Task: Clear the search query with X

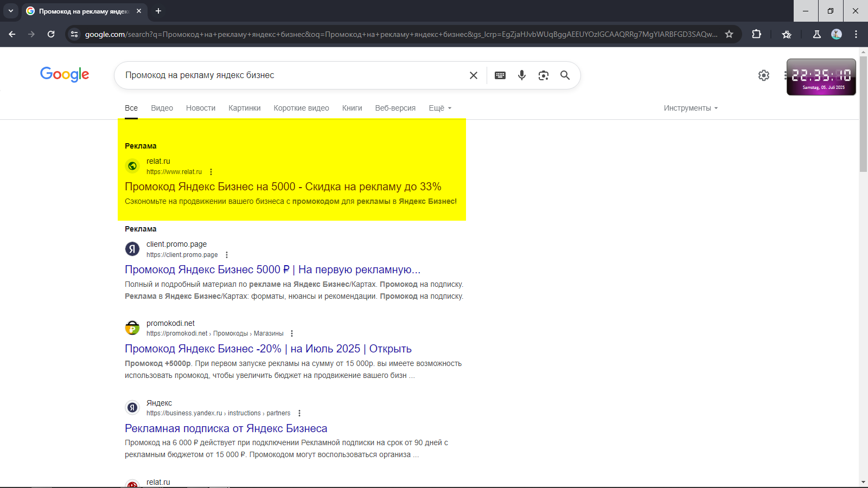Action: (474, 75)
